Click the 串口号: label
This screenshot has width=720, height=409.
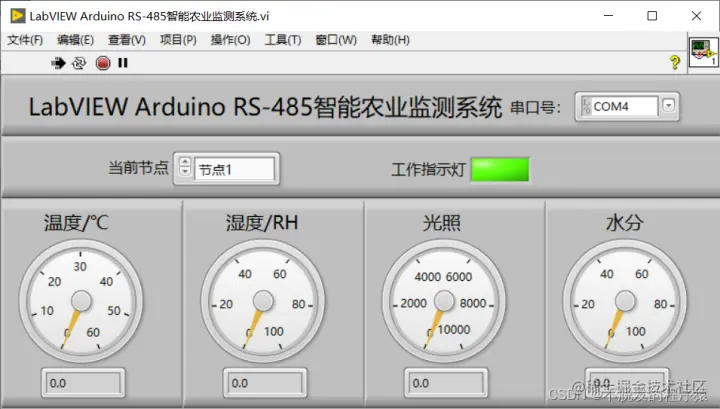click(535, 107)
